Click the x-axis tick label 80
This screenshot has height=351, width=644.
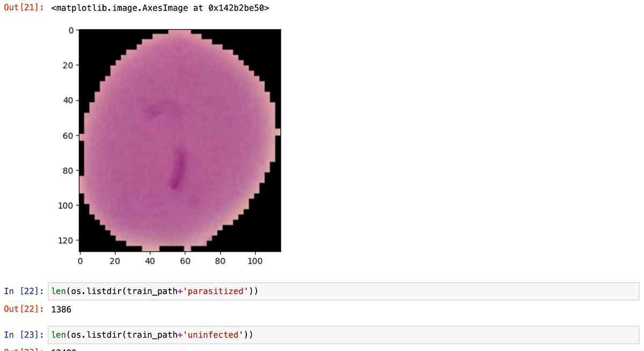(220, 261)
